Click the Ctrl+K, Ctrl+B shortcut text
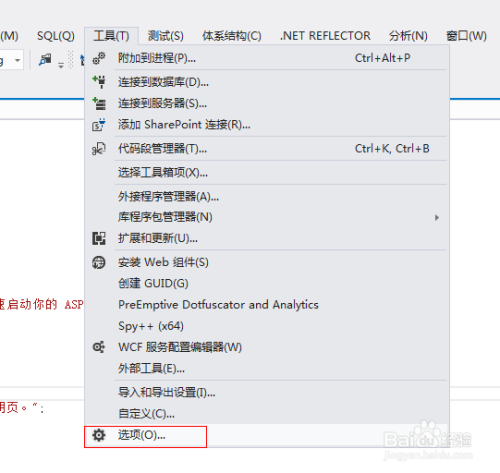 [392, 149]
